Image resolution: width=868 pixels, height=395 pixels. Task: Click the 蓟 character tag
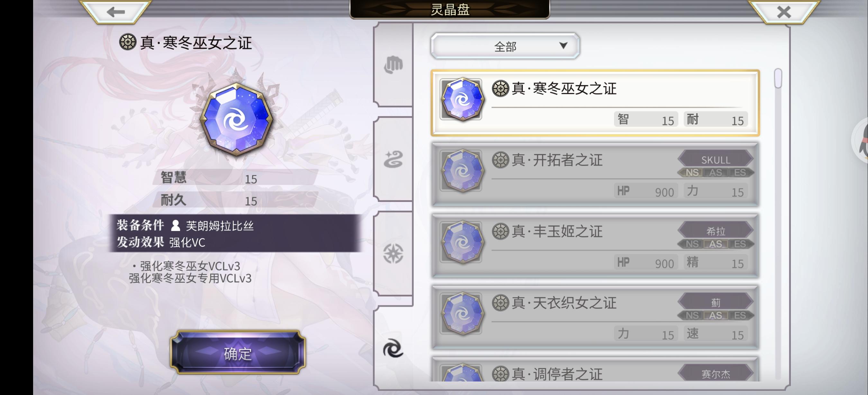point(716,303)
